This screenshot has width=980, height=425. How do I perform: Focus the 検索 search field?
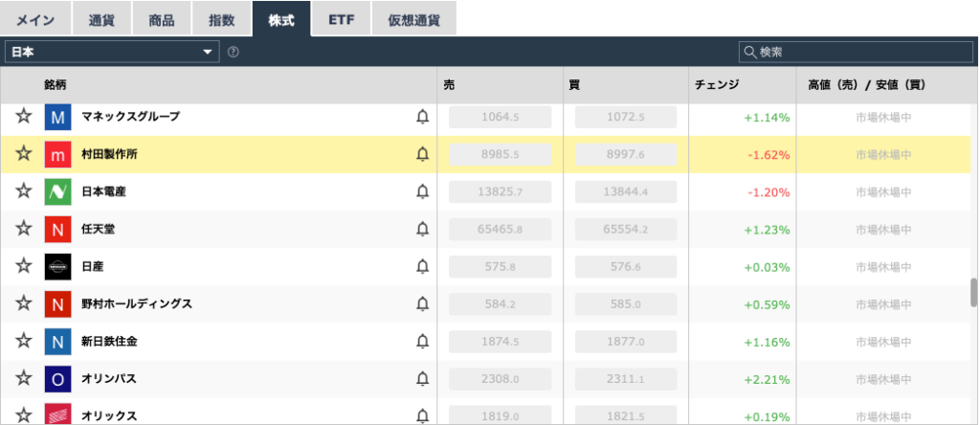(856, 53)
